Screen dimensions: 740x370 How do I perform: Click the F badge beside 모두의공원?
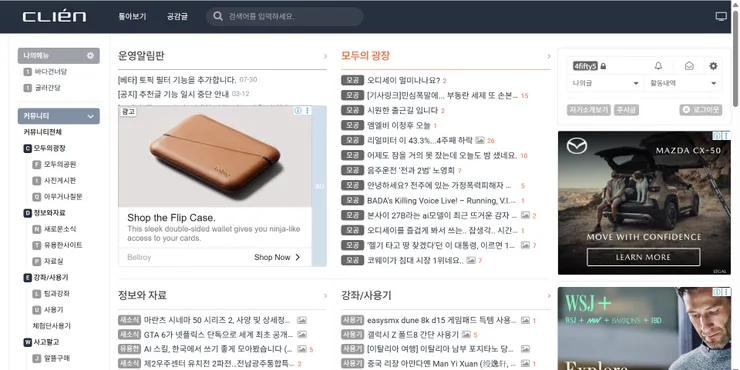[36, 165]
